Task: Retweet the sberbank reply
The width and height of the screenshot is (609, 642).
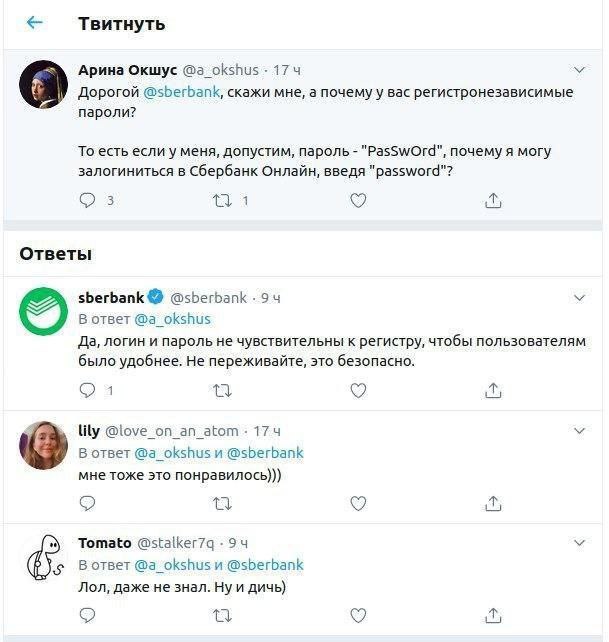Action: pyautogui.click(x=223, y=390)
